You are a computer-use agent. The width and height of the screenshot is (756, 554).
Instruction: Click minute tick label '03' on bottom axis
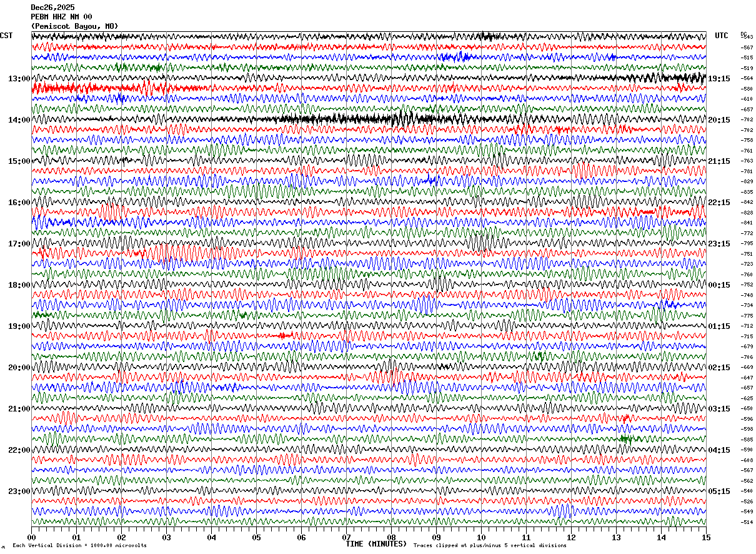[x=166, y=537]
